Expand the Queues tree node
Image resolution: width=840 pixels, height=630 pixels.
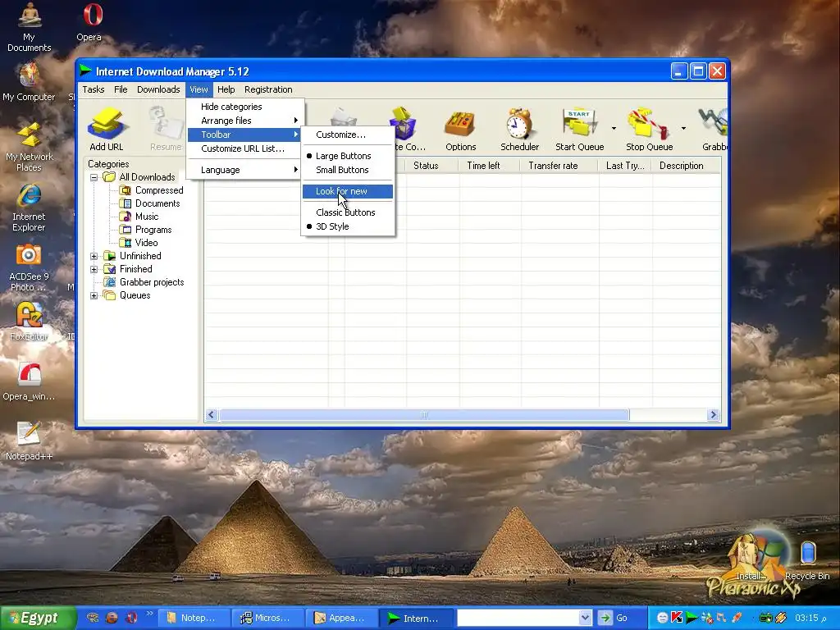point(94,295)
